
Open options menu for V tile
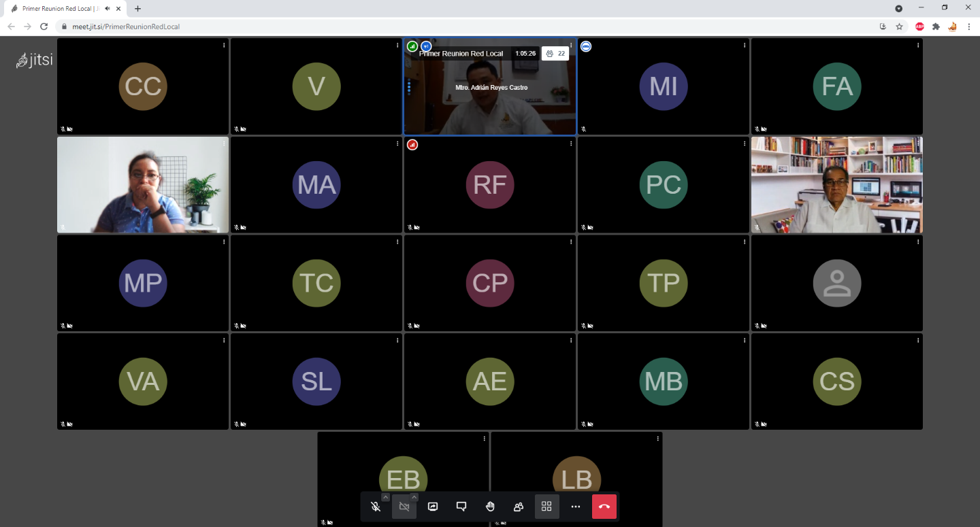[397, 46]
